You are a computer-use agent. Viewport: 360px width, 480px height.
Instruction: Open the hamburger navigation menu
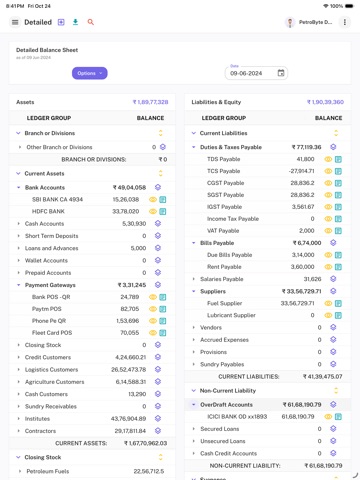click(15, 22)
